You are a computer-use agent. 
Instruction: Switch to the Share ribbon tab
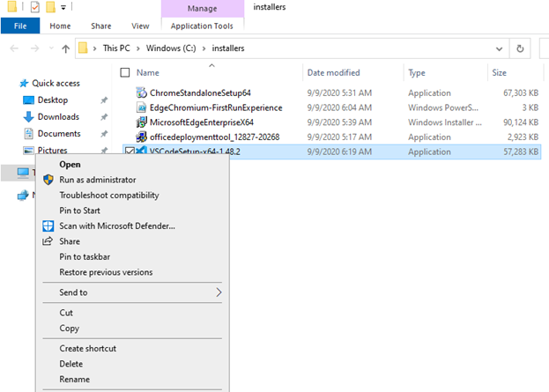[x=100, y=26]
